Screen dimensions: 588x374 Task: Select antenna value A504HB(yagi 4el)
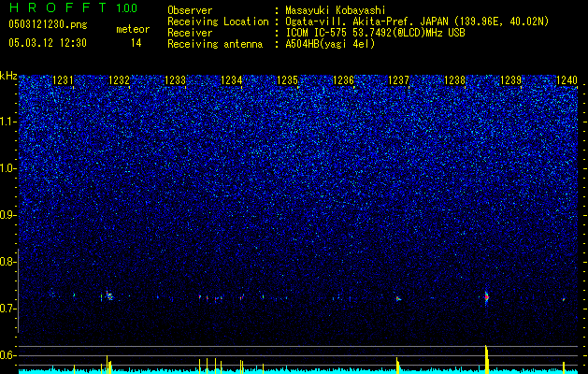(x=330, y=44)
